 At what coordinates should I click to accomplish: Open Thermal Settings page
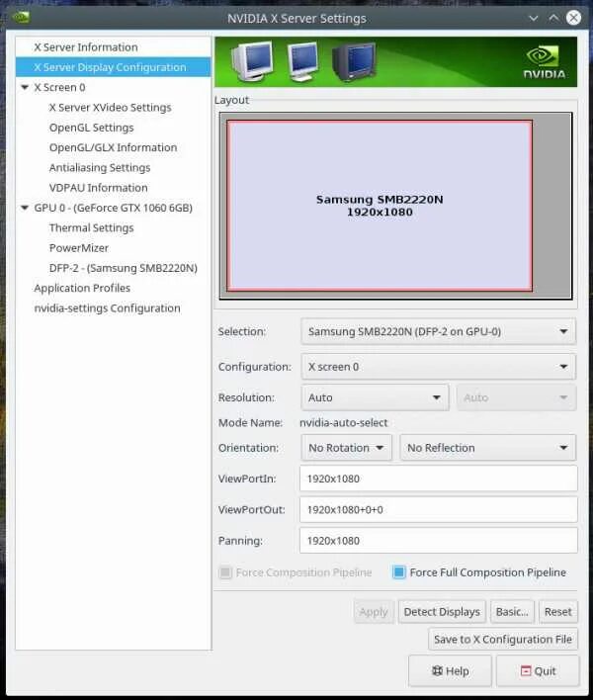pos(92,227)
